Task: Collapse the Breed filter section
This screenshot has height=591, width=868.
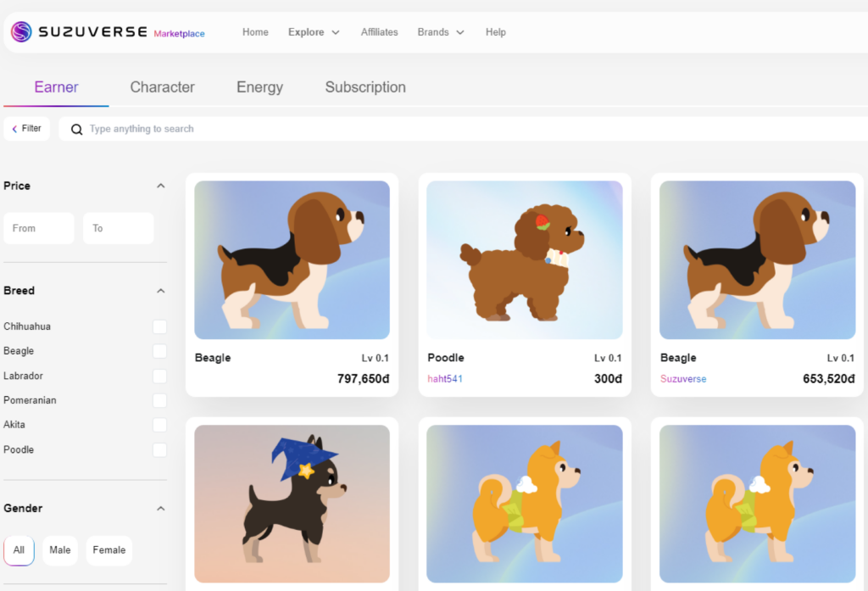Action: coord(160,291)
